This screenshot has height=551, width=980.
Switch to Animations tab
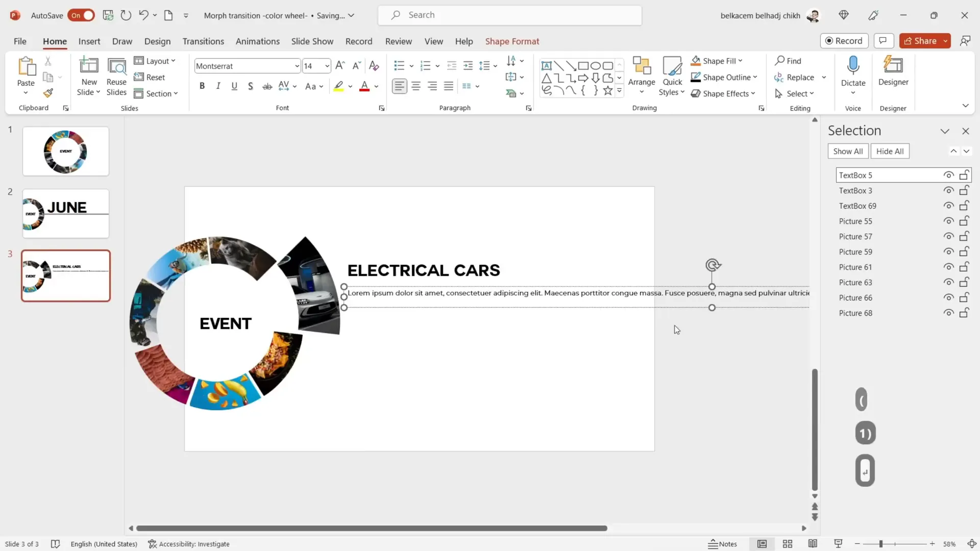coord(258,41)
